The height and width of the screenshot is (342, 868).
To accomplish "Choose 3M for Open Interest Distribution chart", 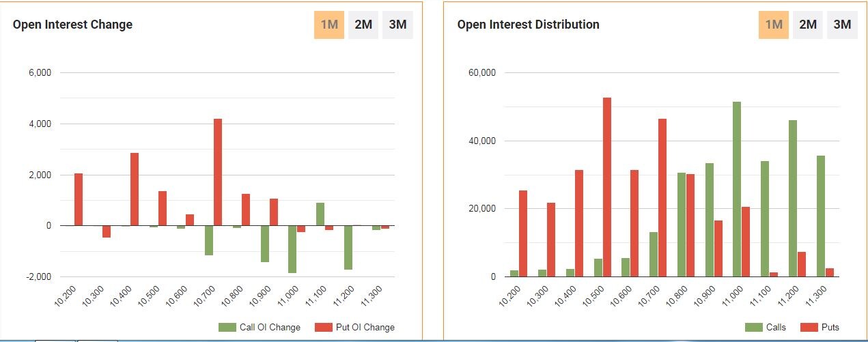I will (x=842, y=25).
